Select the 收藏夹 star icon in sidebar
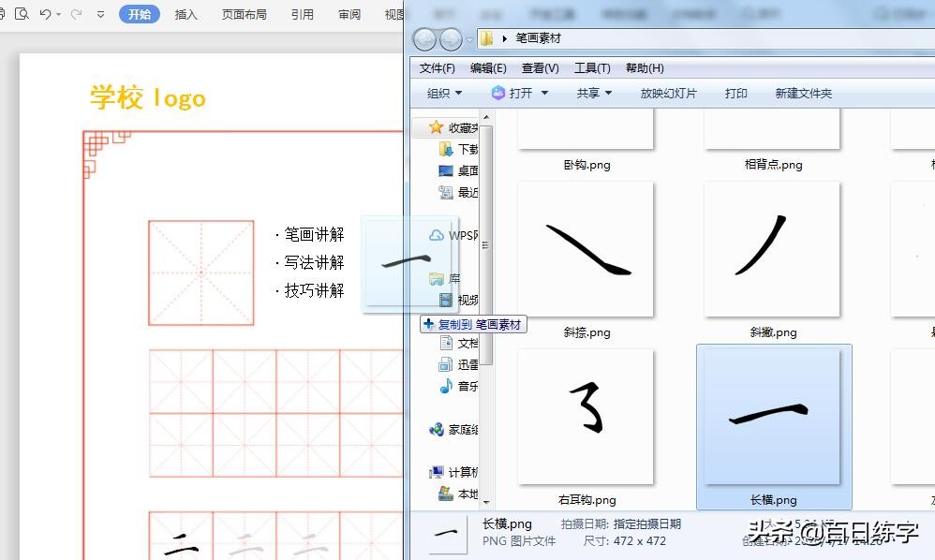The image size is (935, 560). coord(437,127)
